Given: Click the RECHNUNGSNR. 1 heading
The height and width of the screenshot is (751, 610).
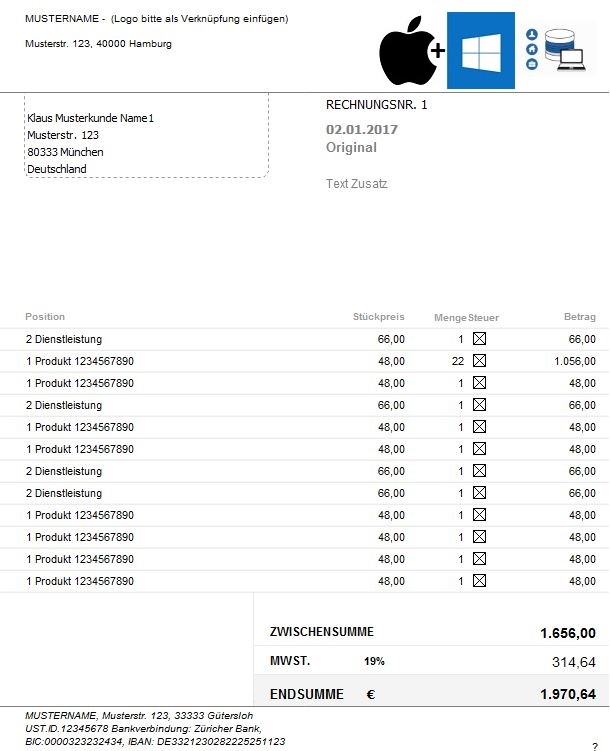Looking at the screenshot, I should point(376,105).
